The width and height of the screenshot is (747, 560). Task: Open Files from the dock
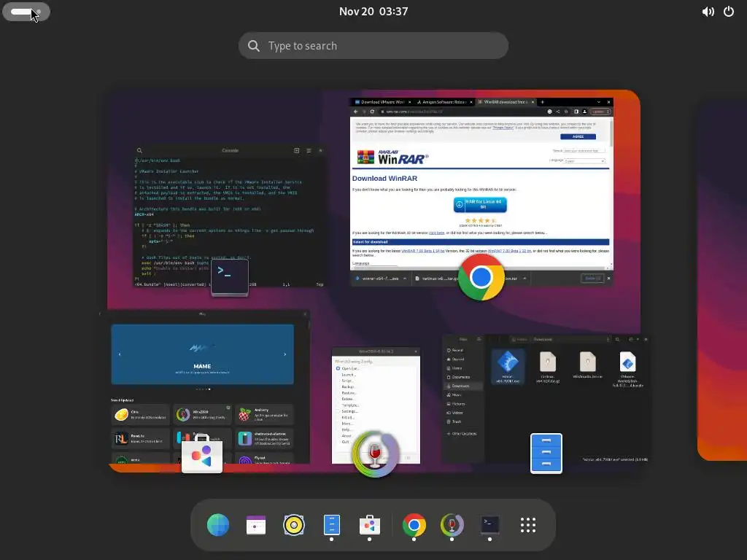coord(332,525)
